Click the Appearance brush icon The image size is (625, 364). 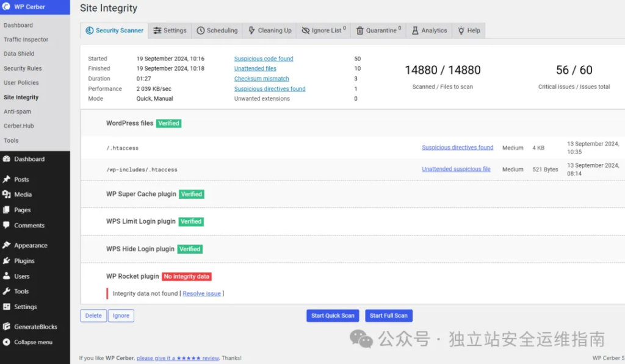[6, 245]
